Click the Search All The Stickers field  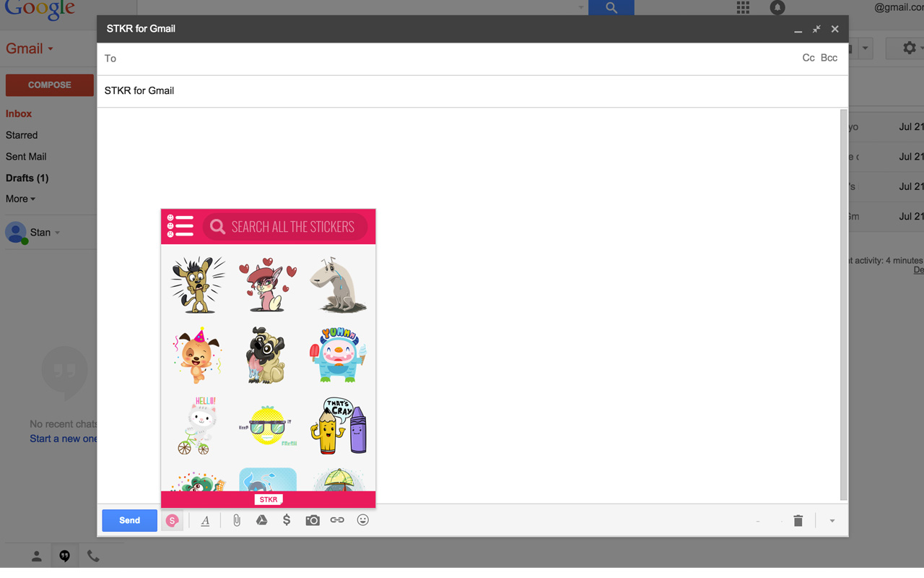287,226
